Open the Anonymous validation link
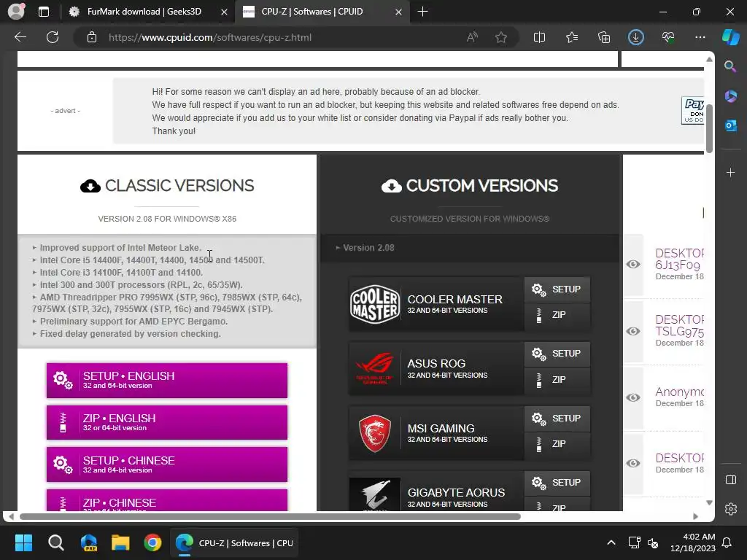Viewport: 747px width, 560px height. [x=679, y=392]
